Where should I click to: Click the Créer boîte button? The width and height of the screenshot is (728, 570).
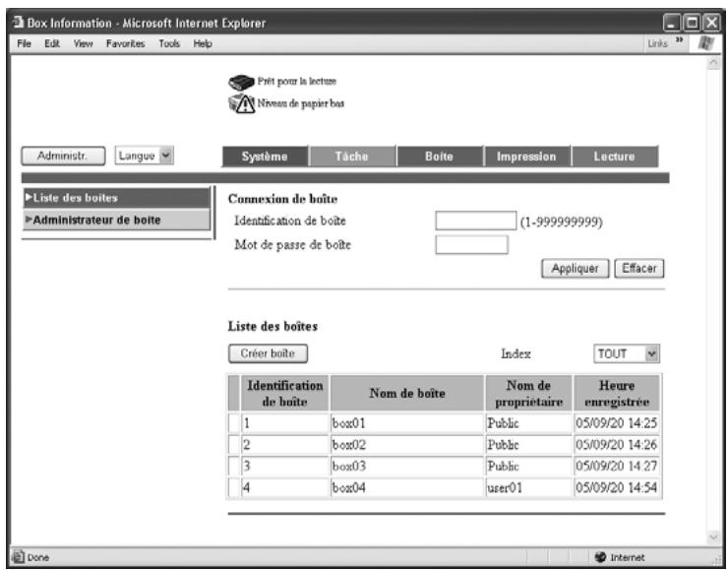click(268, 353)
